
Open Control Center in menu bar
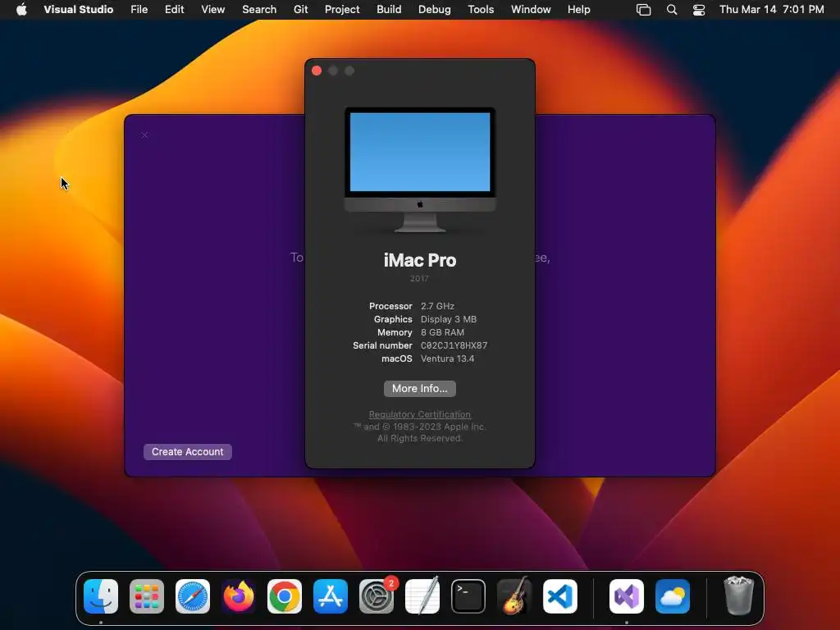(699, 10)
